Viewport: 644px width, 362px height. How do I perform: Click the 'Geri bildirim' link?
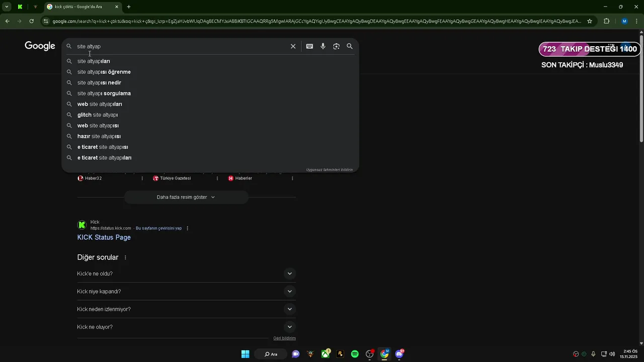pyautogui.click(x=284, y=338)
